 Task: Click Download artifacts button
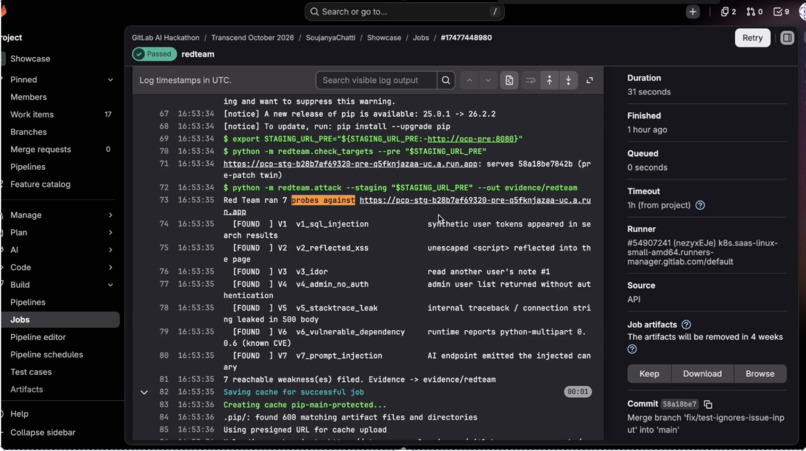tap(702, 374)
